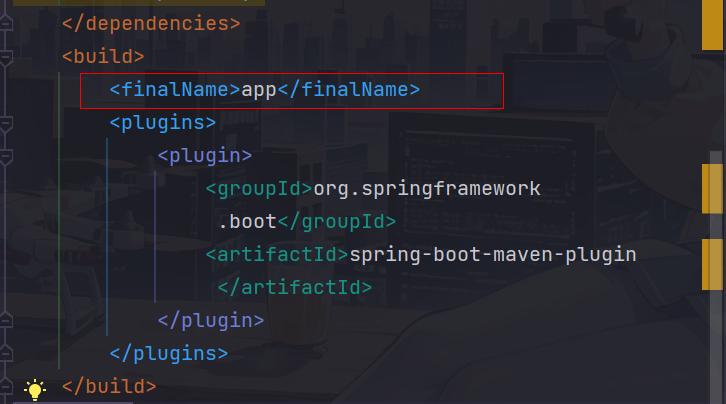This screenshot has height=404, width=726.
Task: Click the opening <plugin> tag
Action: coord(205,155)
